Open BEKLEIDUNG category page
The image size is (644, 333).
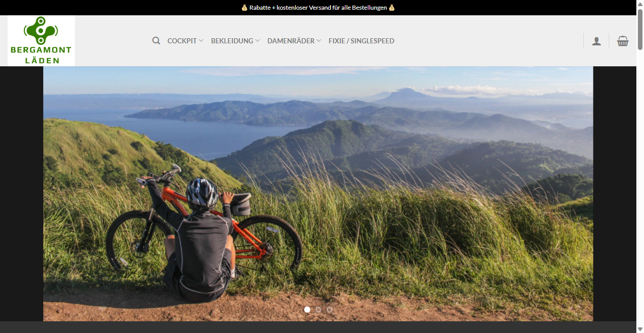232,40
